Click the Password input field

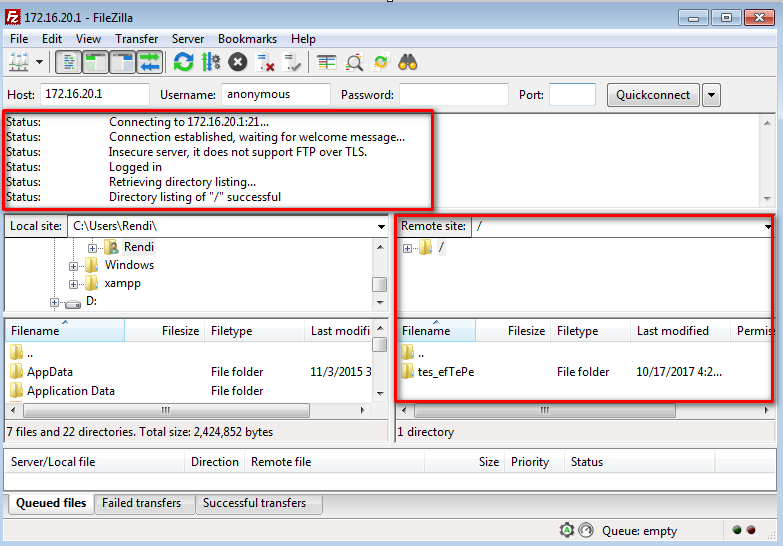click(x=454, y=94)
